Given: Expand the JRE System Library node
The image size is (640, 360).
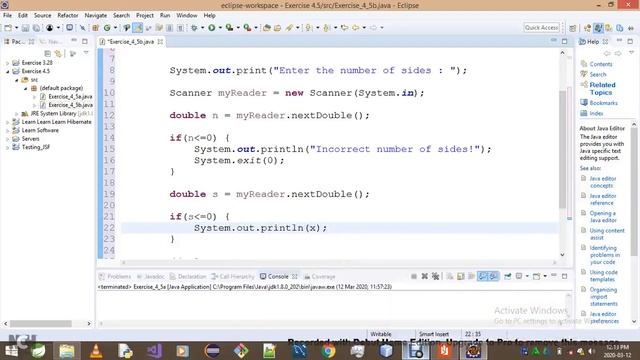Looking at the screenshot, I should (x=16, y=113).
